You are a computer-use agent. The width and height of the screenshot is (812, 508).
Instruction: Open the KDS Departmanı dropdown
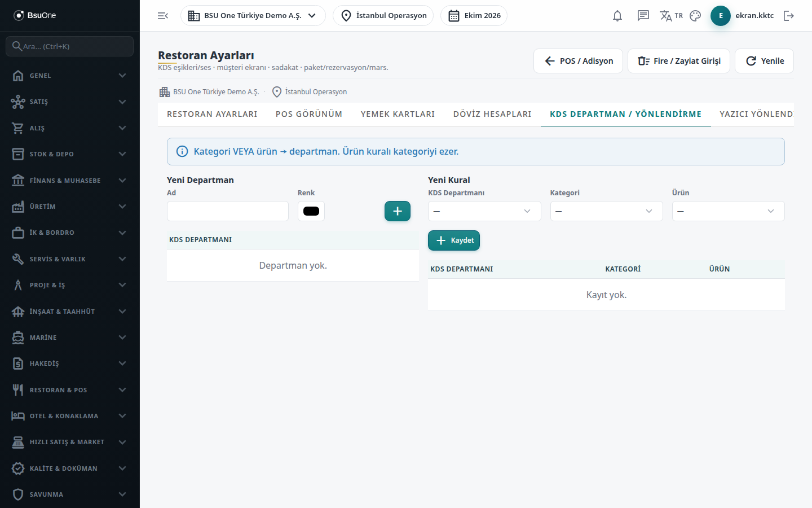pos(484,211)
